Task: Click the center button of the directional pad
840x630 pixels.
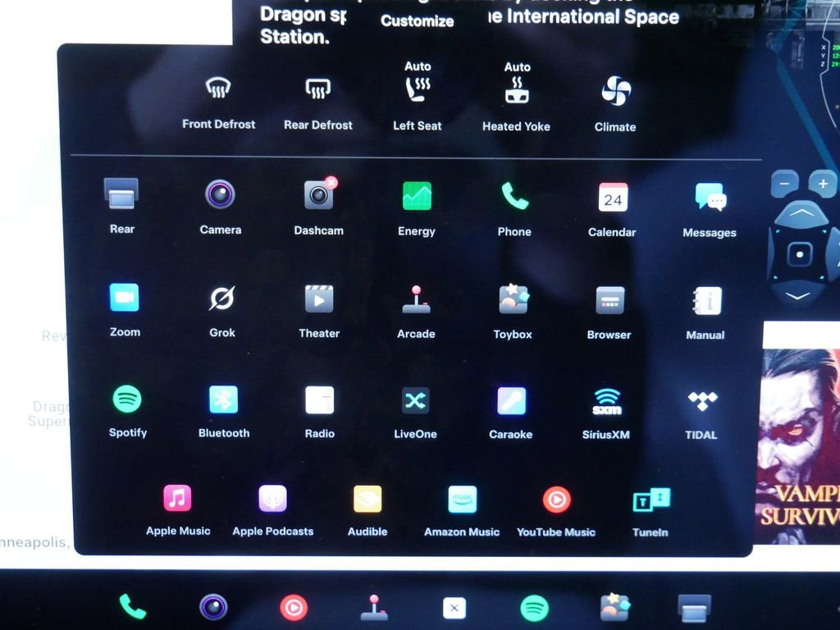Action: click(799, 254)
